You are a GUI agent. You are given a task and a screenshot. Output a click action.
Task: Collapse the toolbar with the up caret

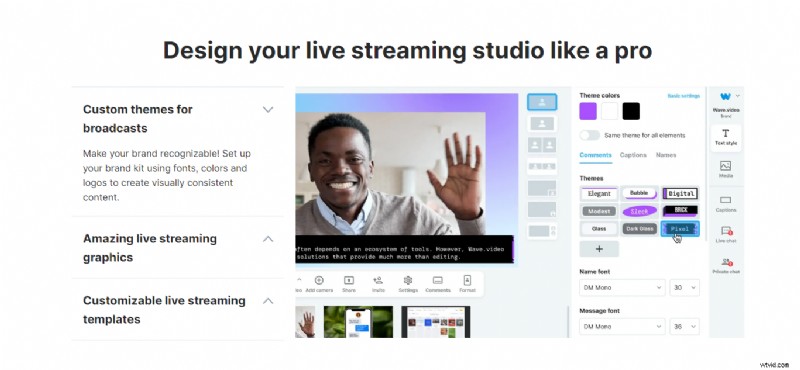pos(298,280)
